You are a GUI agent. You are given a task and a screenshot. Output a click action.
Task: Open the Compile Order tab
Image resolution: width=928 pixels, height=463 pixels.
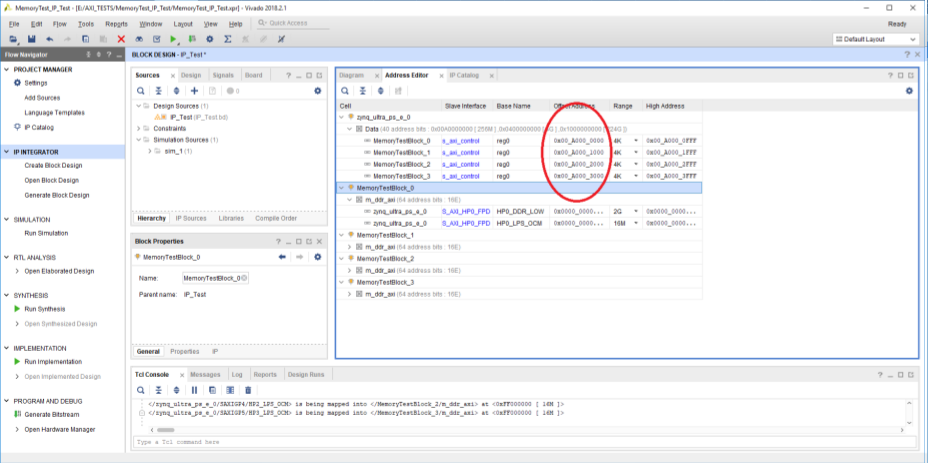tap(276, 218)
